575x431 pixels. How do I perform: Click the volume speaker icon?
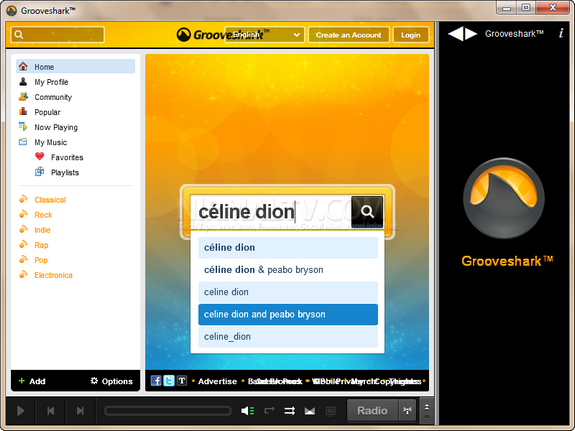point(248,411)
